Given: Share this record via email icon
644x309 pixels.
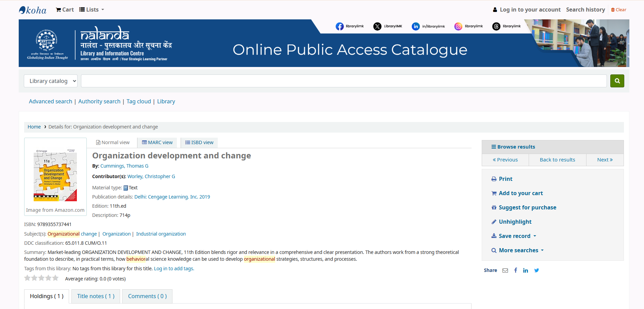Looking at the screenshot, I should [505, 271].
